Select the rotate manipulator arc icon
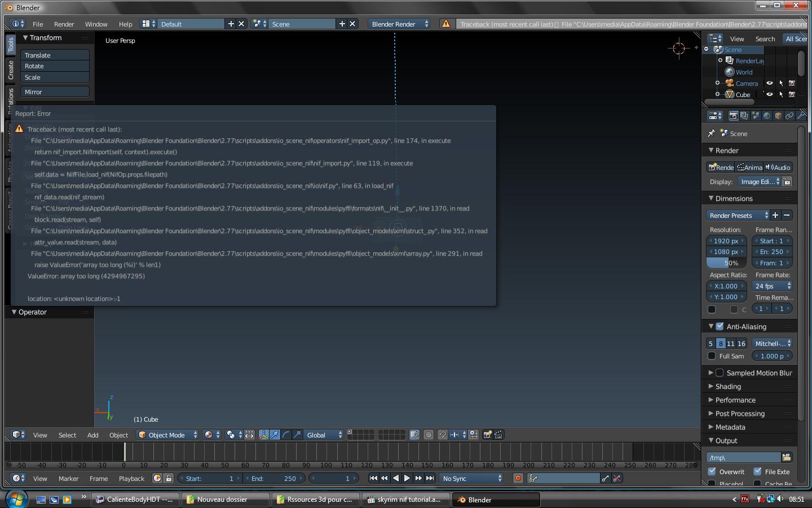Image resolution: width=812 pixels, height=508 pixels. click(286, 435)
